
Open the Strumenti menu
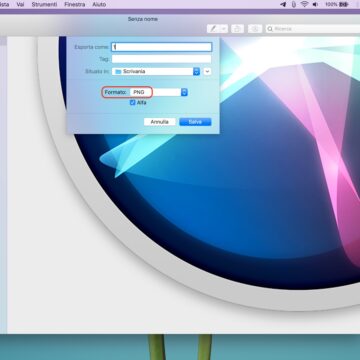44,4
